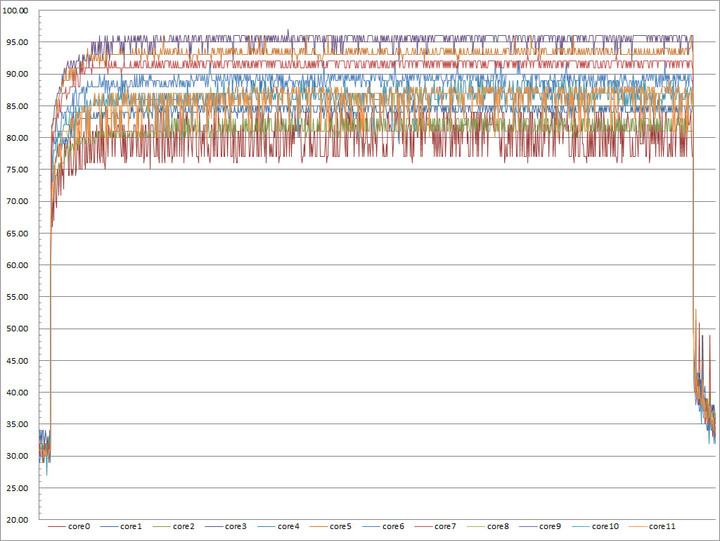
Task: Select the core8 legend entry
Action: coord(488,526)
